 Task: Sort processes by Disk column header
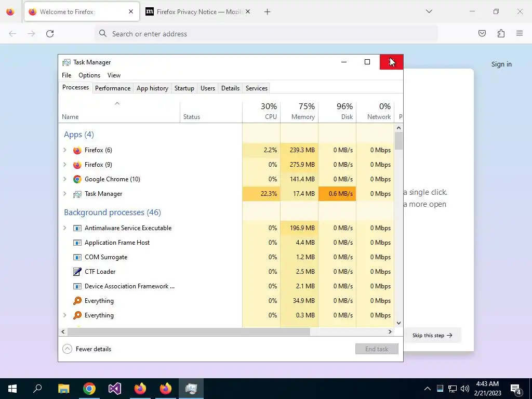click(337, 111)
